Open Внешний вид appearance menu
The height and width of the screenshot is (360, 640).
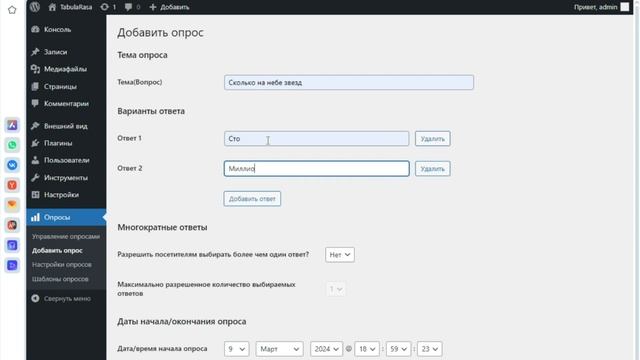coord(66,126)
